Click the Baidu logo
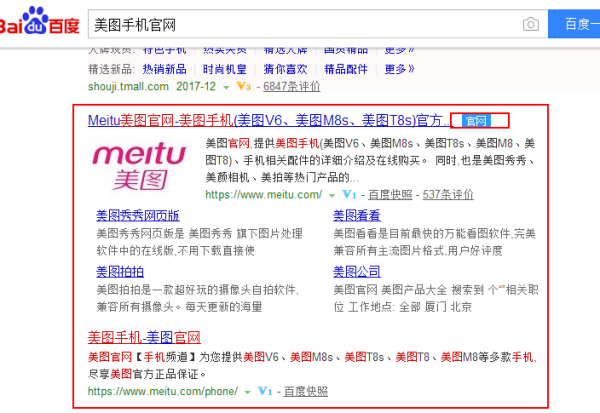 [39, 21]
